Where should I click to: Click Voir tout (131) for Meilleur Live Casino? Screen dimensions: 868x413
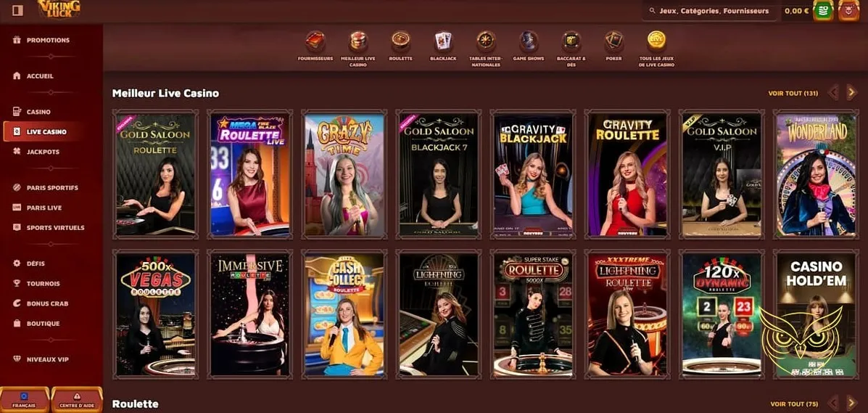[x=793, y=93]
